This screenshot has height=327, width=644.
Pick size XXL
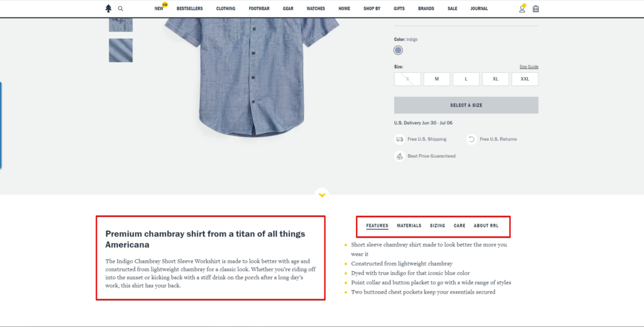pyautogui.click(x=525, y=79)
